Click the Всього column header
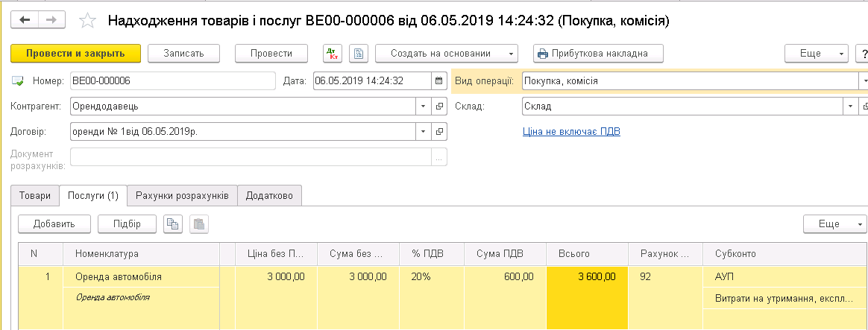Viewport: 868px width, 330px height. pyautogui.click(x=588, y=254)
